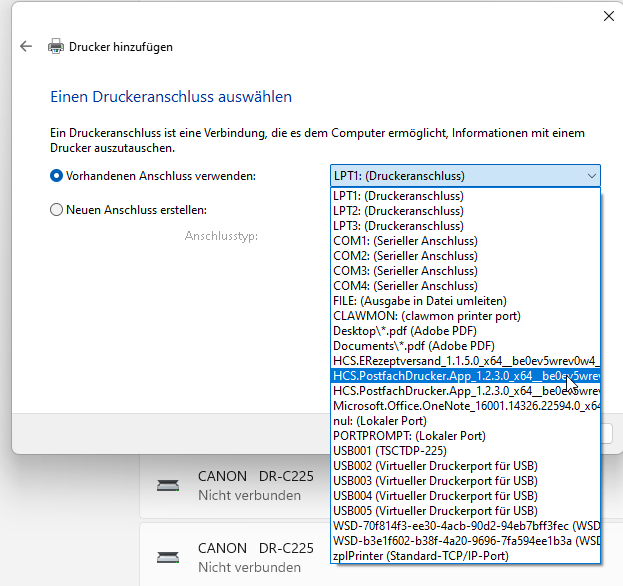Pick PORTPROMPT: (Lokaler Port) option
Image resolution: width=623 pixels, height=586 pixels.
pos(465,436)
